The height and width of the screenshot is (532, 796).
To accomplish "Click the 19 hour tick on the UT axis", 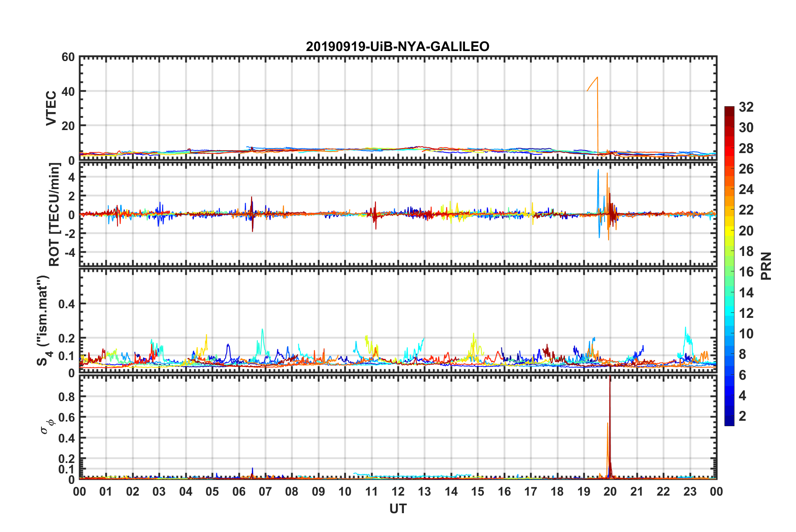I will [x=584, y=491].
